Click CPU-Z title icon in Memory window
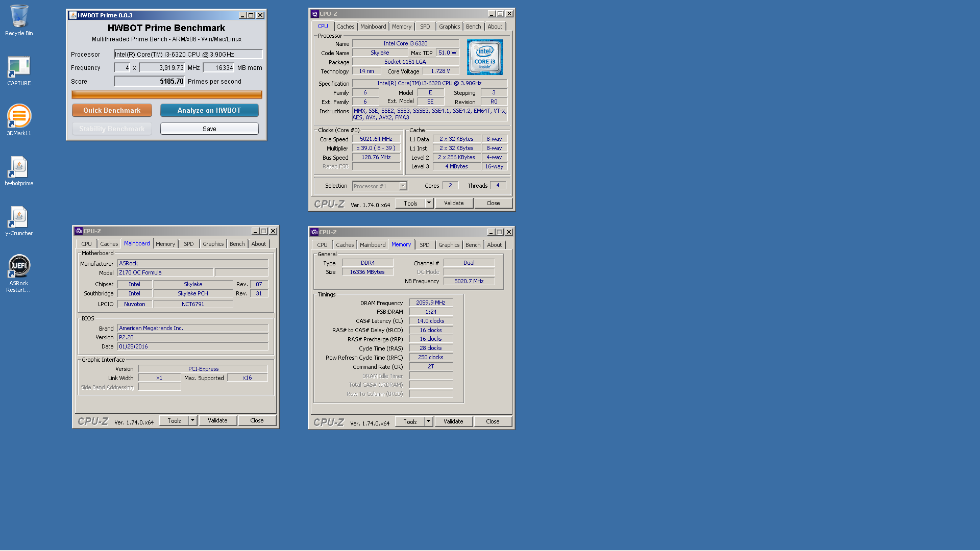This screenshot has width=980, height=551. point(314,232)
